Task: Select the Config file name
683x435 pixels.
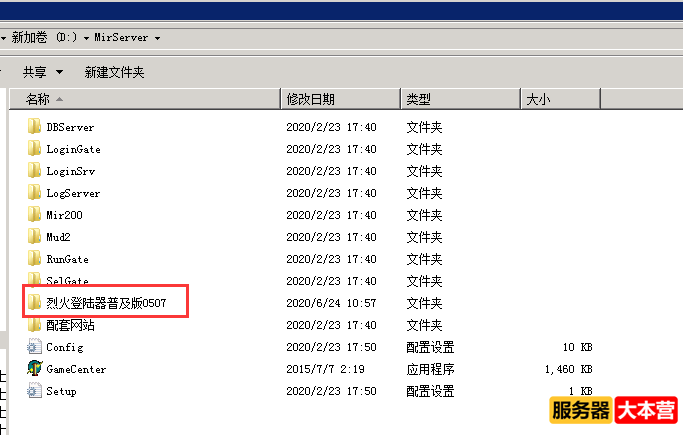Action: (x=64, y=347)
